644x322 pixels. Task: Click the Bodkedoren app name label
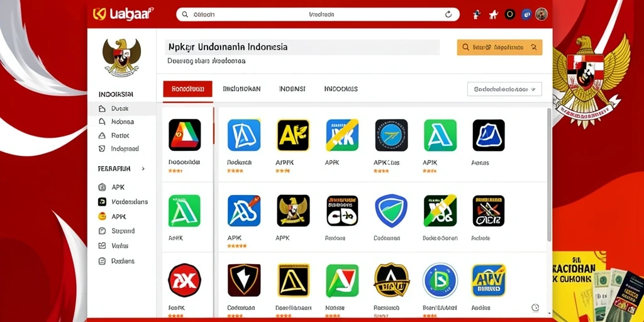click(440, 238)
